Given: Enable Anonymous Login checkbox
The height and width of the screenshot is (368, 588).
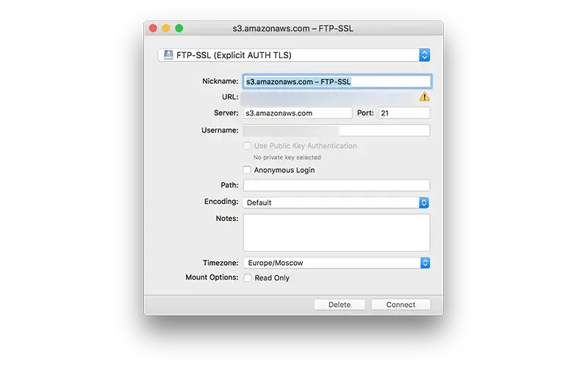Looking at the screenshot, I should 247,170.
